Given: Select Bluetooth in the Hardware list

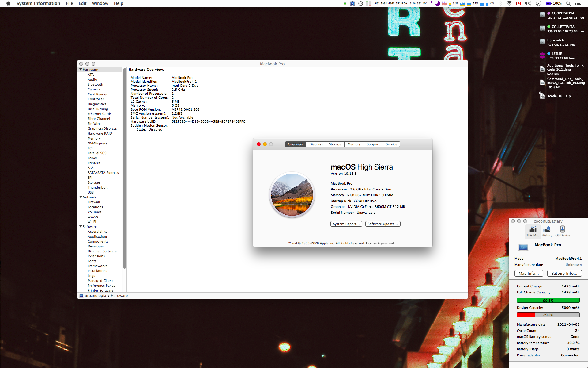Looking at the screenshot, I should pyautogui.click(x=95, y=84).
